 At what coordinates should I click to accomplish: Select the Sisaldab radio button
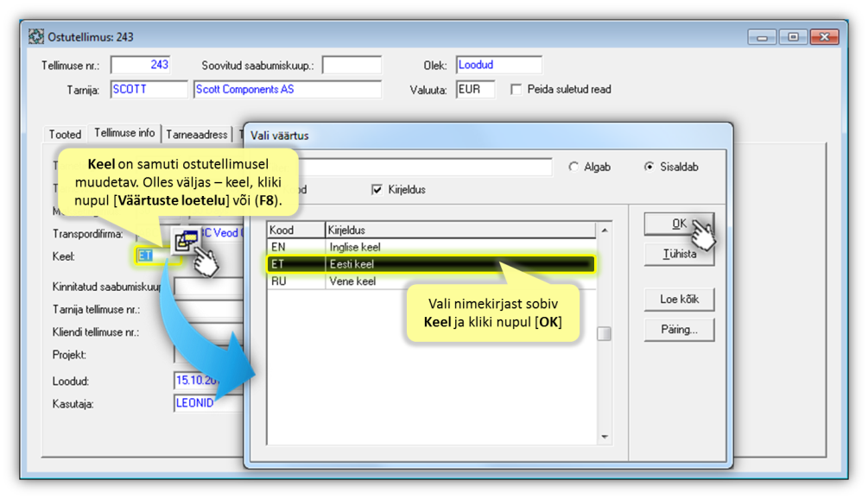click(x=649, y=167)
